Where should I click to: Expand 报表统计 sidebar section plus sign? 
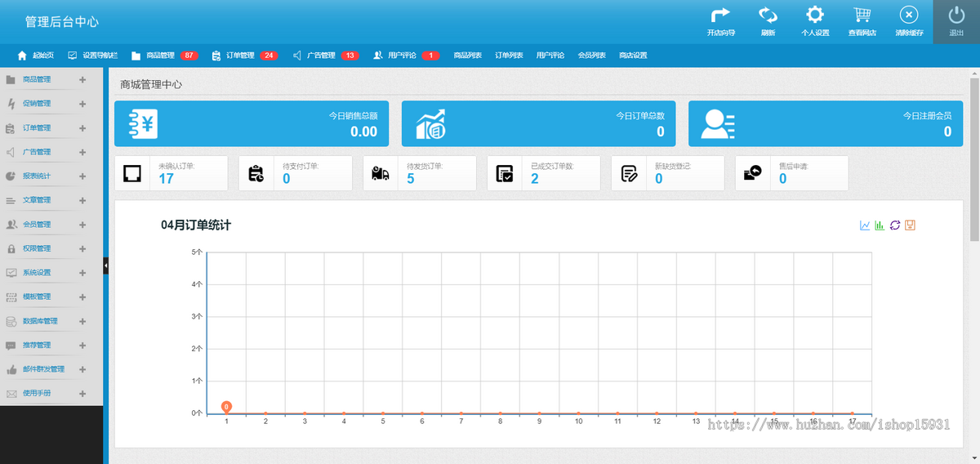pos(82,176)
